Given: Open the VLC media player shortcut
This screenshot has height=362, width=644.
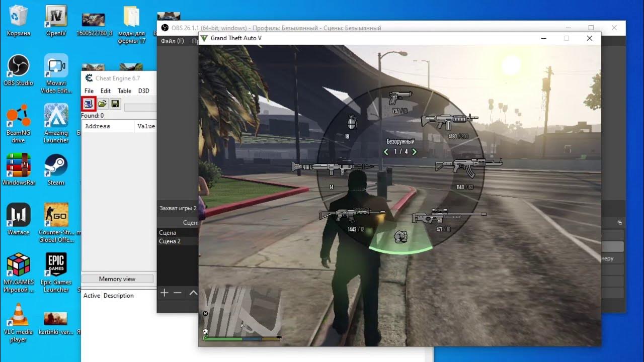Looking at the screenshot, I should [19, 323].
